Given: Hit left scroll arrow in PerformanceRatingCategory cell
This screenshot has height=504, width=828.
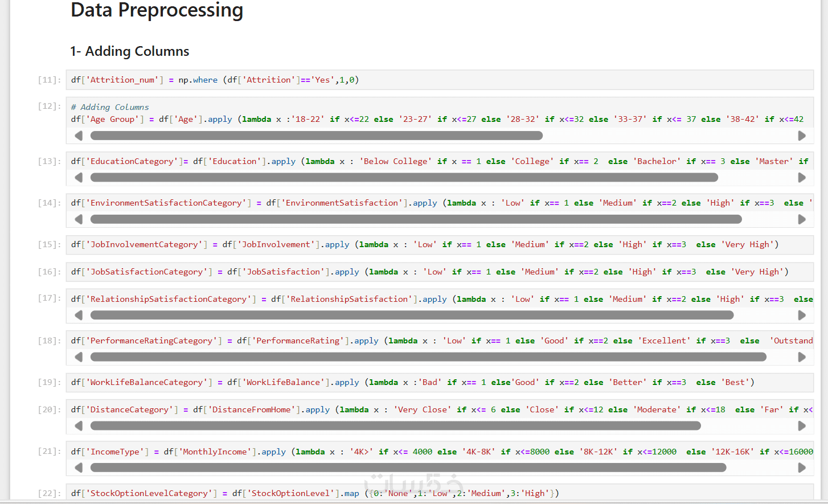Looking at the screenshot, I should click(x=79, y=357).
